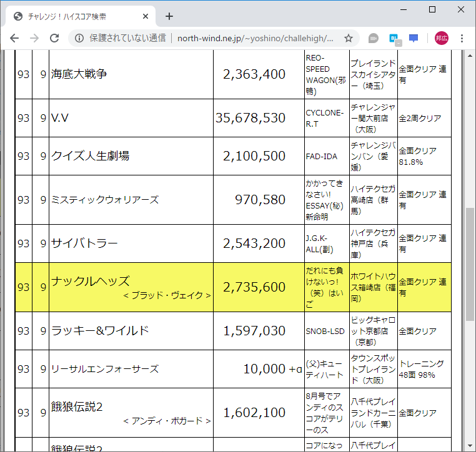The image size is (476, 452).
Task: Select the arcade ビッグキャロット京都店（京都）
Action: pyautogui.click(x=373, y=332)
